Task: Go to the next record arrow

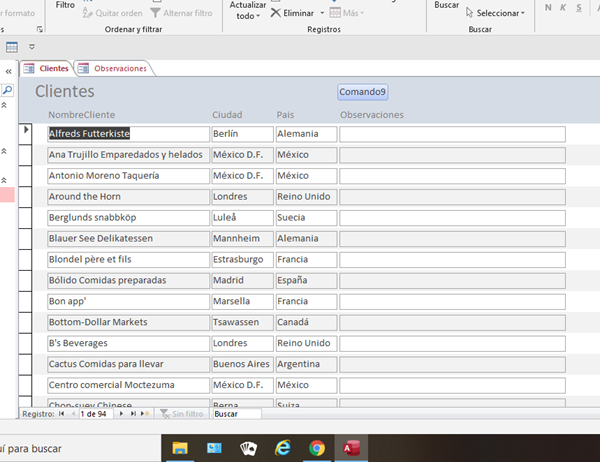Action: click(x=122, y=413)
